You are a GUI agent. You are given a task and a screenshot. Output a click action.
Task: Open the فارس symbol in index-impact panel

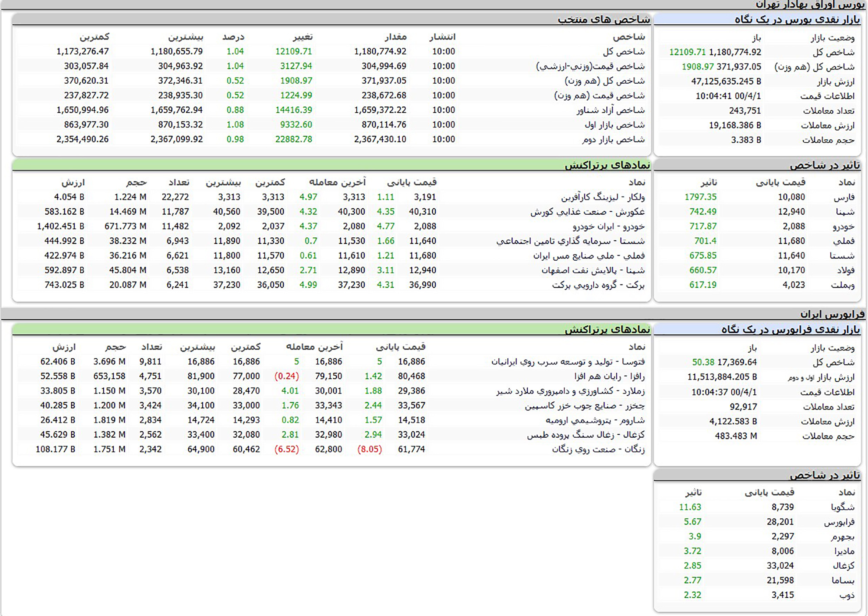pyautogui.click(x=844, y=197)
